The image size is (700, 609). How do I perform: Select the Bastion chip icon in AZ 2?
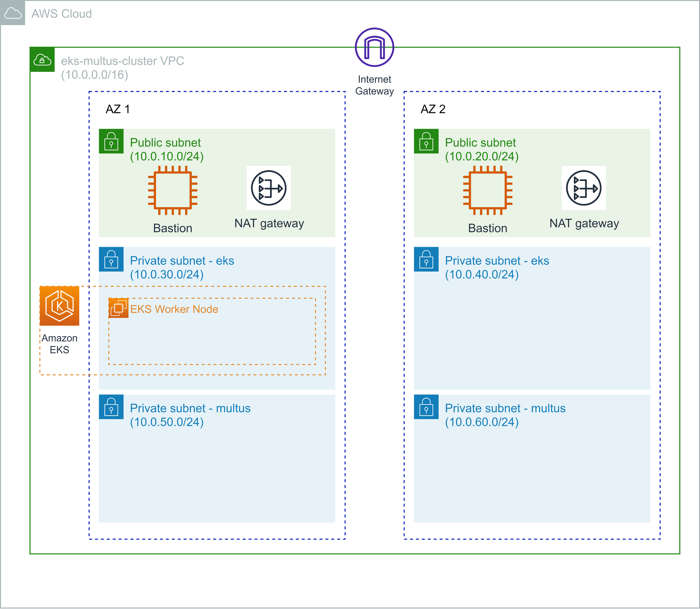pyautogui.click(x=488, y=190)
